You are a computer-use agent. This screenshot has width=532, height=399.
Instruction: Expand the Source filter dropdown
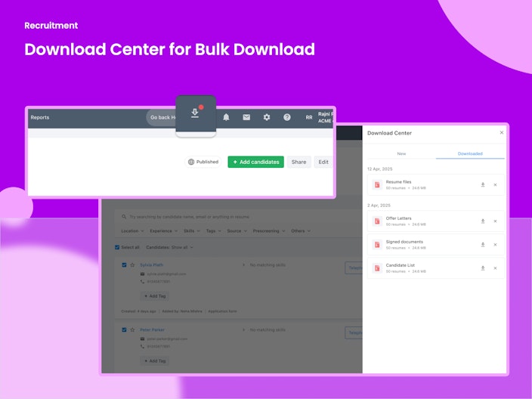tap(237, 230)
